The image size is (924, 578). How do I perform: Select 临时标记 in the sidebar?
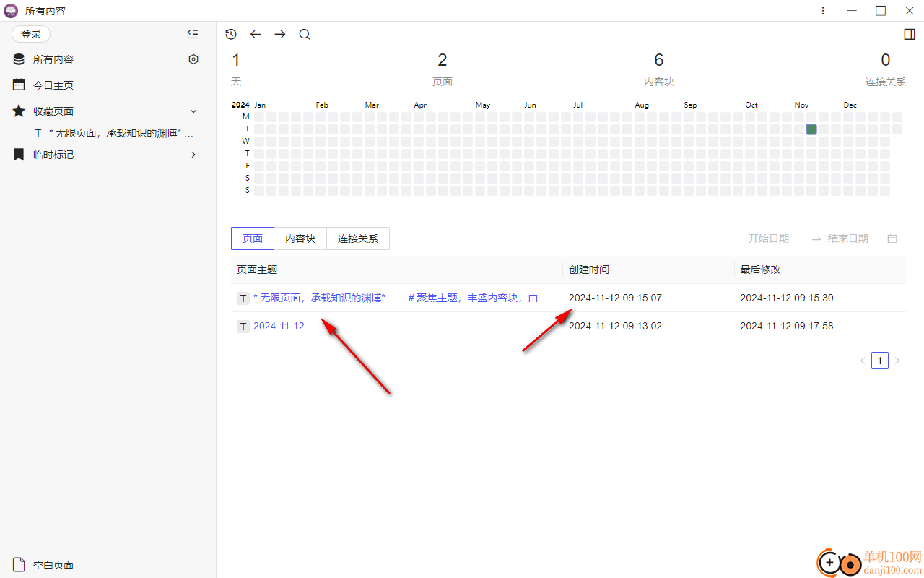(53, 155)
